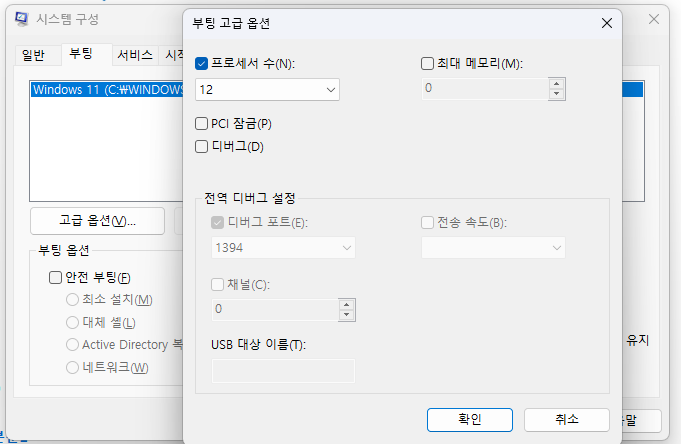
Task: Tick the 채널(C) checkbox
Action: tap(217, 285)
